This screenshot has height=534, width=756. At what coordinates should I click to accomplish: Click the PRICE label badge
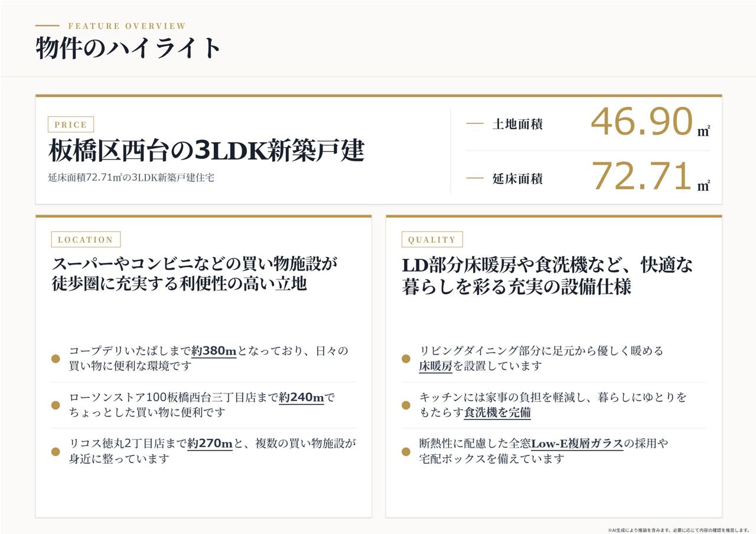pyautogui.click(x=71, y=125)
